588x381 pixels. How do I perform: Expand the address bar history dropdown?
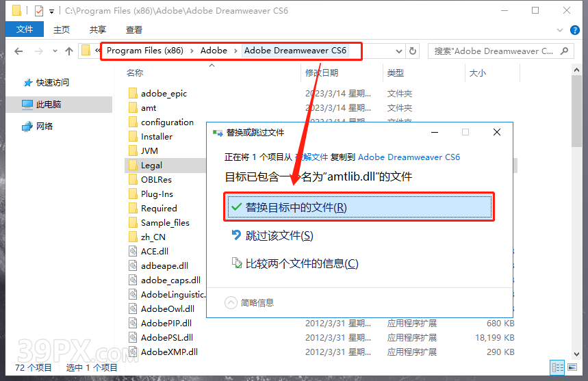399,51
